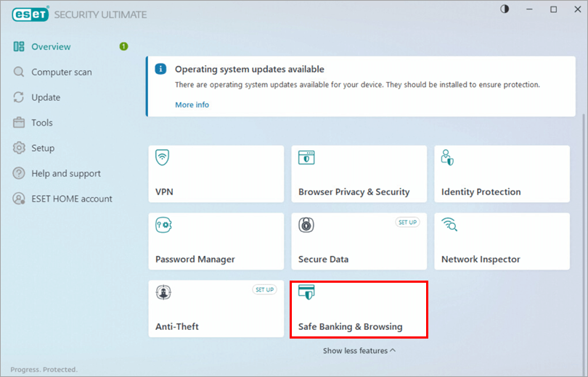The width and height of the screenshot is (588, 377).
Task: Click the Tools briefcase icon
Action: click(x=19, y=123)
